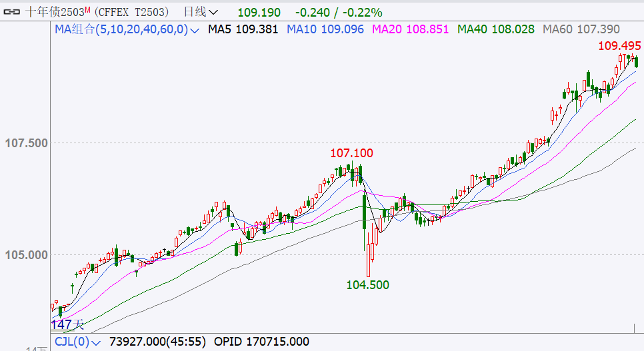
Task: Click the volume value 73927.000(45:55)
Action: (157, 342)
